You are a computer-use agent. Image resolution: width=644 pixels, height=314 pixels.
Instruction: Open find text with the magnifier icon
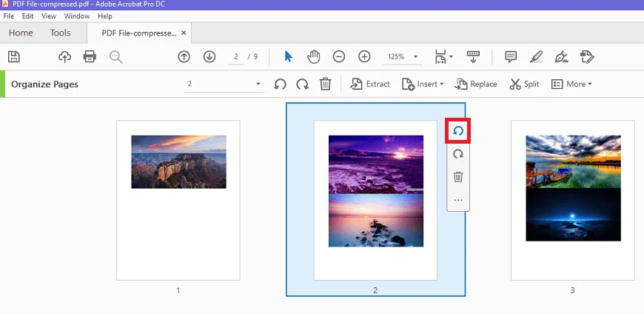click(115, 57)
